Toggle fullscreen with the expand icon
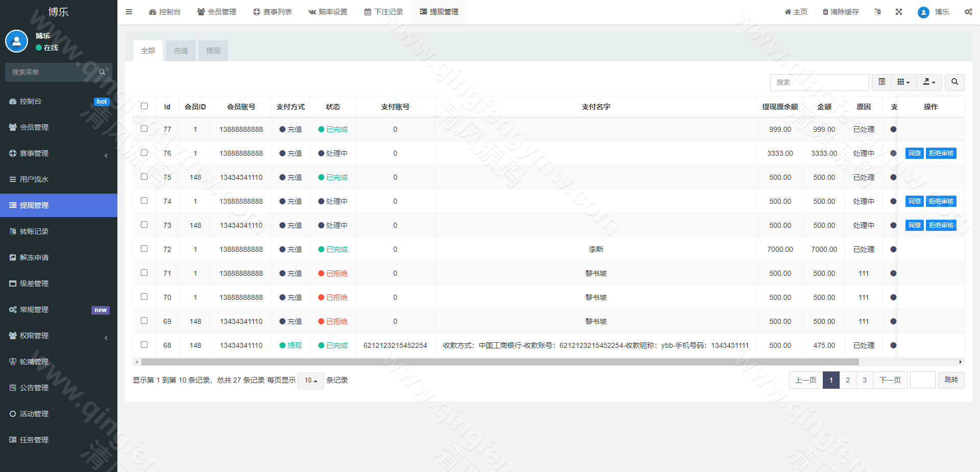This screenshot has width=980, height=472. click(899, 12)
